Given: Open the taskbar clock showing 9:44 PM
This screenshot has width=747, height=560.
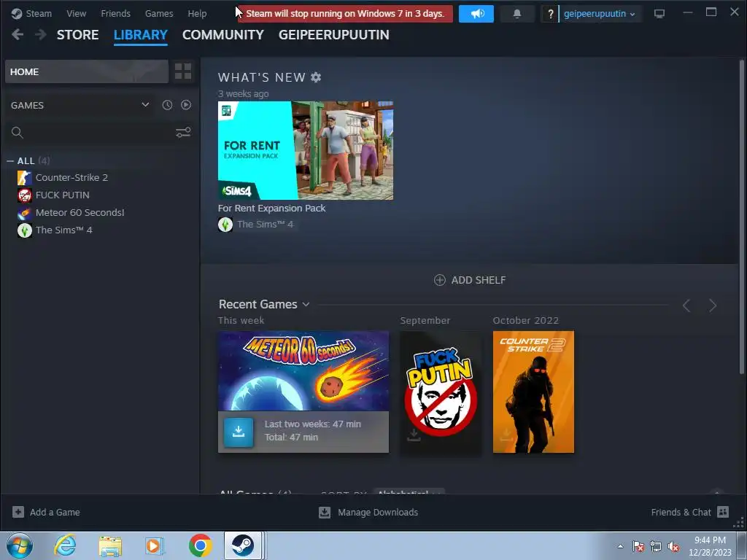Looking at the screenshot, I should pos(710,546).
